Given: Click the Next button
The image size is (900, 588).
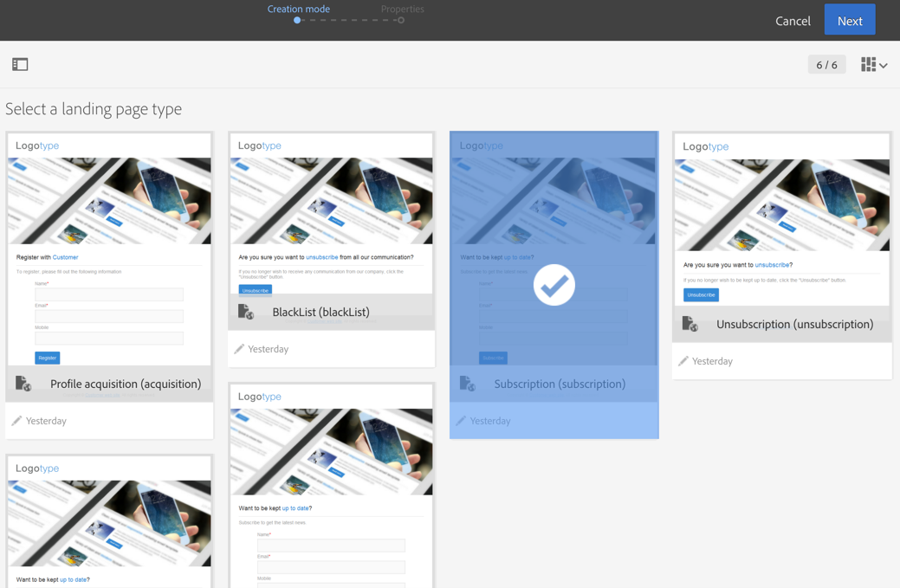Looking at the screenshot, I should click(x=850, y=21).
